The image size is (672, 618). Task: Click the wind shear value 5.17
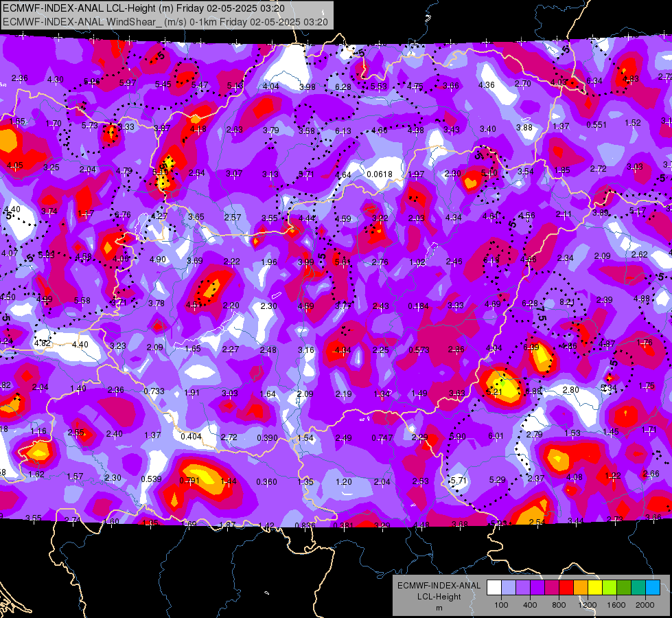click(638, 211)
